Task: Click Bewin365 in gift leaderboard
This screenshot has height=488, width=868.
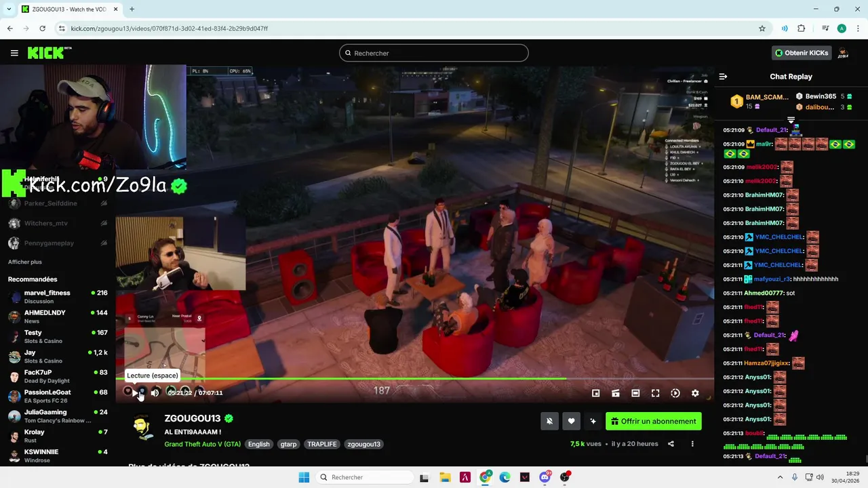Action: tap(821, 96)
